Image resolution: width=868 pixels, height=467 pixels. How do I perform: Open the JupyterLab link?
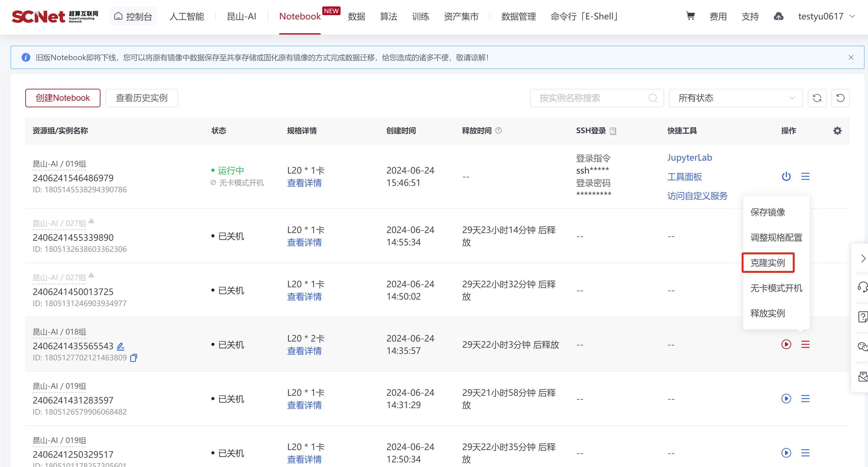coord(689,158)
